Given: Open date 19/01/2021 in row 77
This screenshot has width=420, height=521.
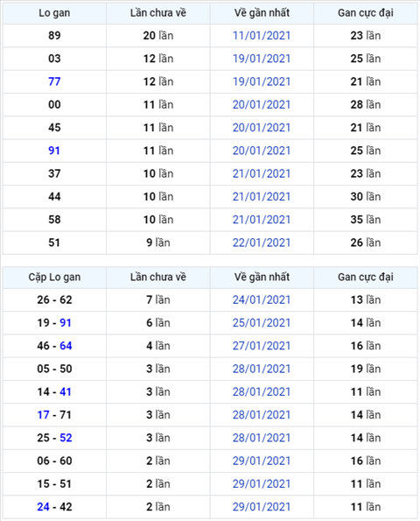Looking at the screenshot, I should pos(262,81).
